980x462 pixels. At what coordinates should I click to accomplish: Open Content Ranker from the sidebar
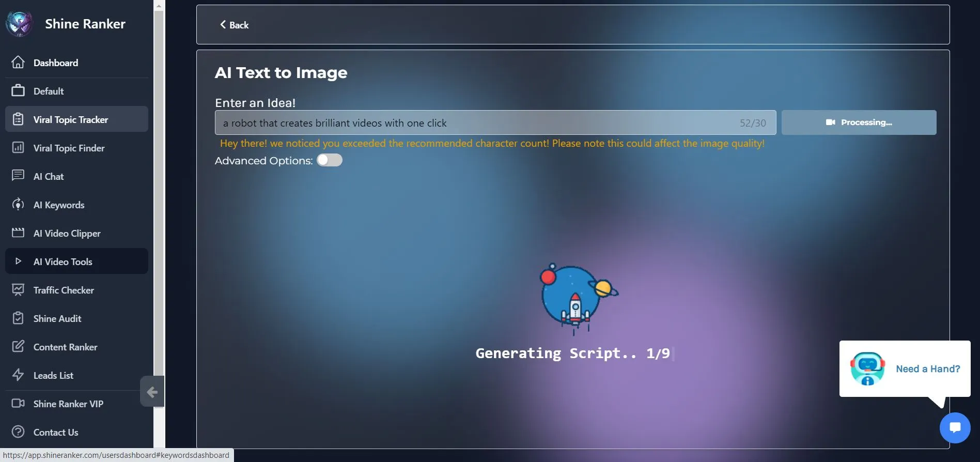(x=76, y=347)
